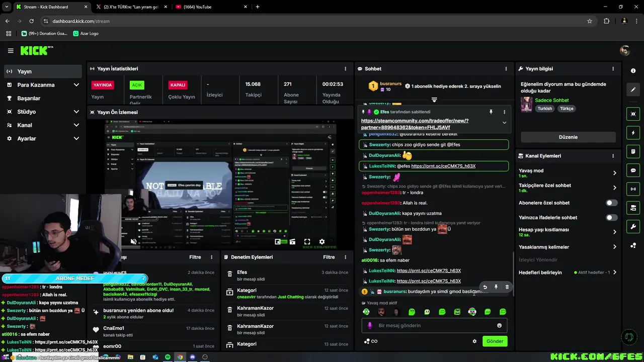Image resolution: width=644 pixels, height=362 pixels.
Task: Click the wrench tool icon in sidebar
Action: point(633,227)
